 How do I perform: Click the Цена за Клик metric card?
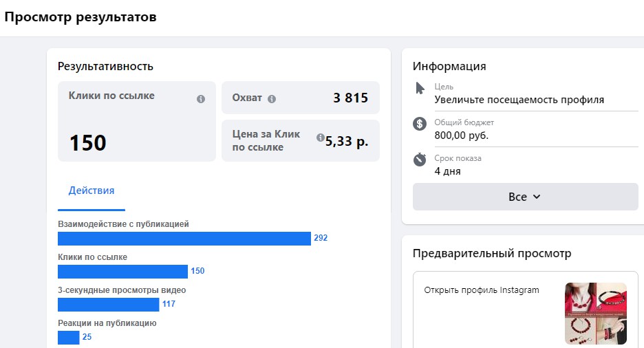pos(300,141)
